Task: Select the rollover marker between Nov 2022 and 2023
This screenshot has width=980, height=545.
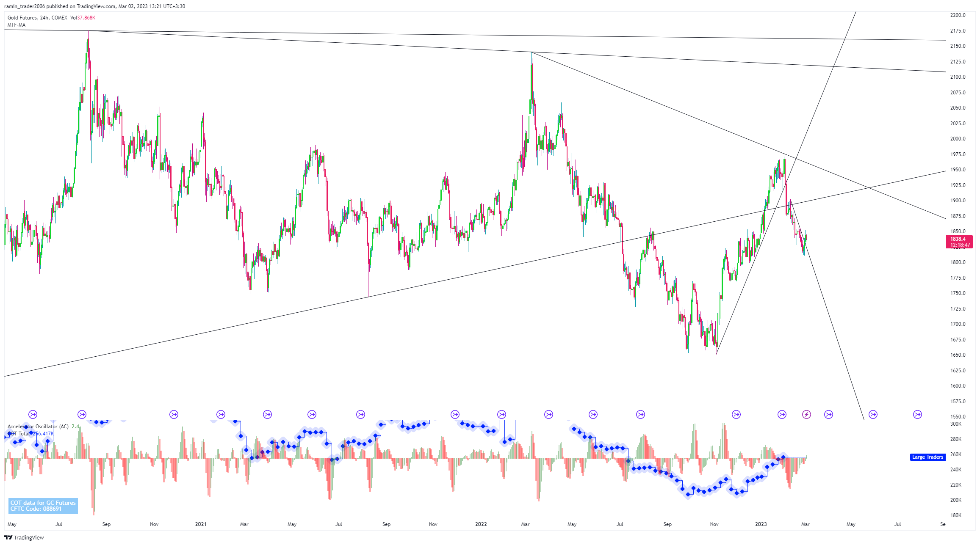Action: [736, 414]
